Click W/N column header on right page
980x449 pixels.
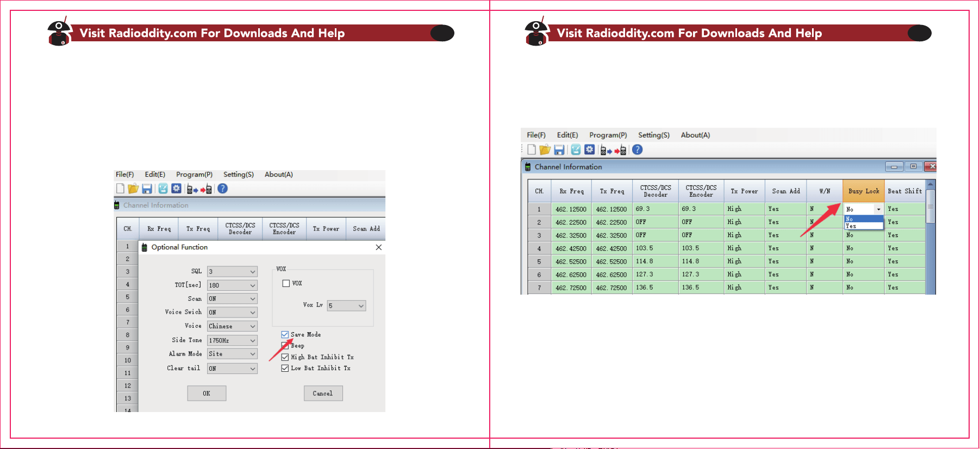(825, 191)
